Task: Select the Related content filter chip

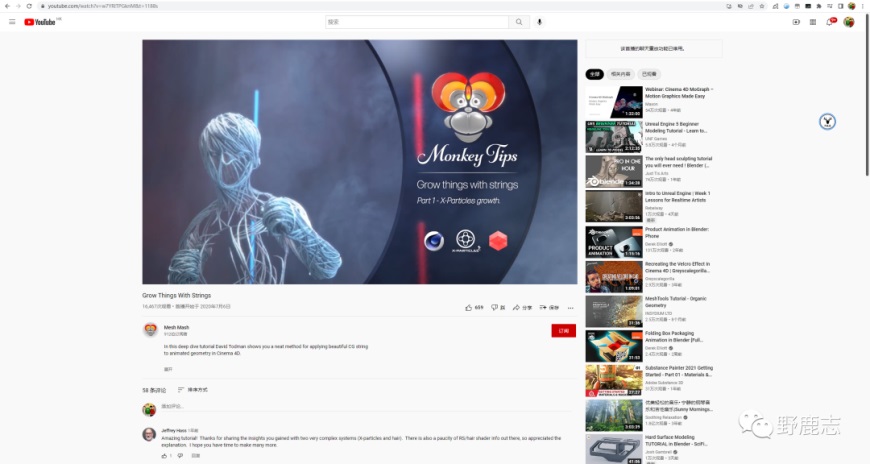Action: pos(620,74)
